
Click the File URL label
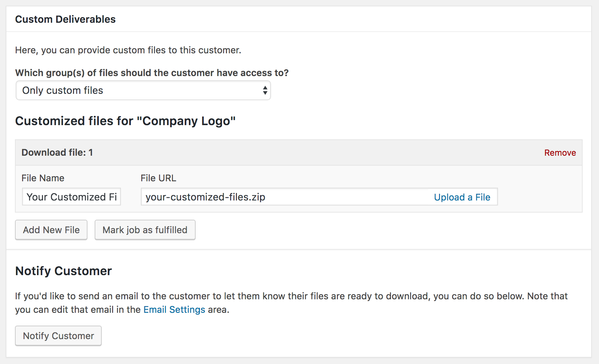coord(158,178)
